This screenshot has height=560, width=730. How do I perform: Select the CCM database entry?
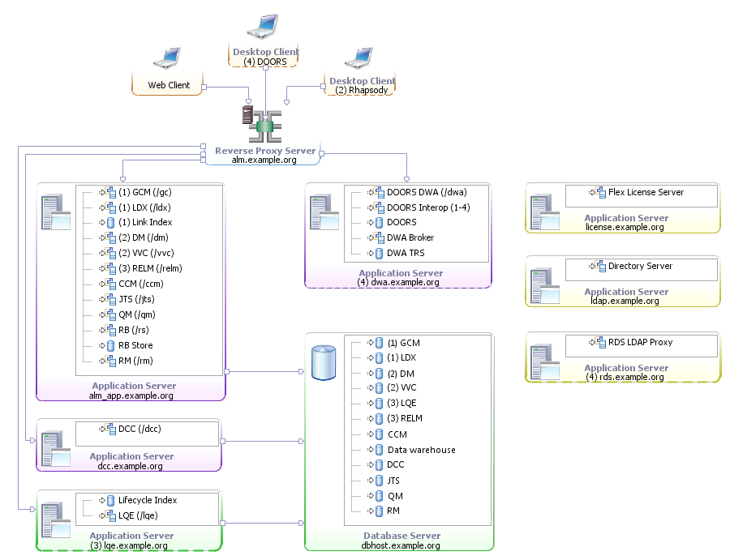point(388,434)
